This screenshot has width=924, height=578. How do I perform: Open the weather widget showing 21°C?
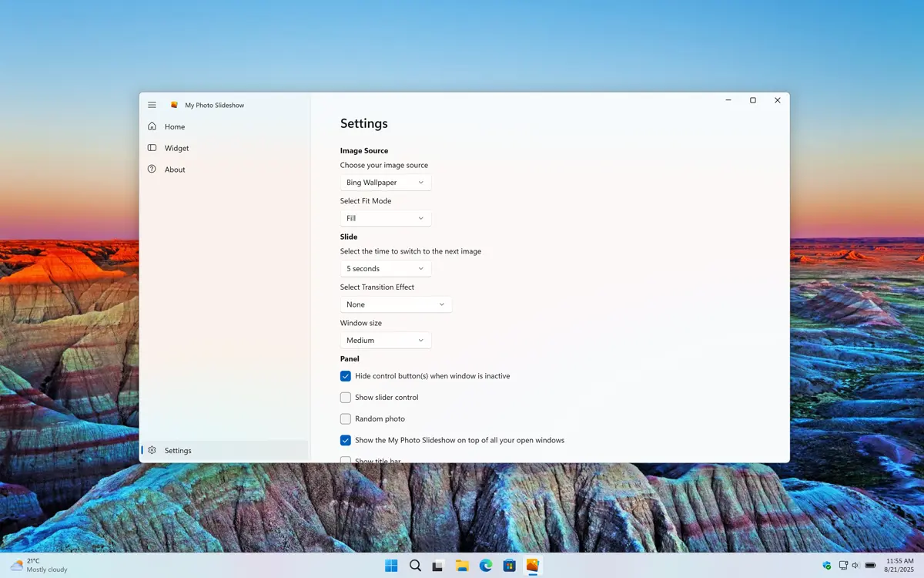(38, 566)
